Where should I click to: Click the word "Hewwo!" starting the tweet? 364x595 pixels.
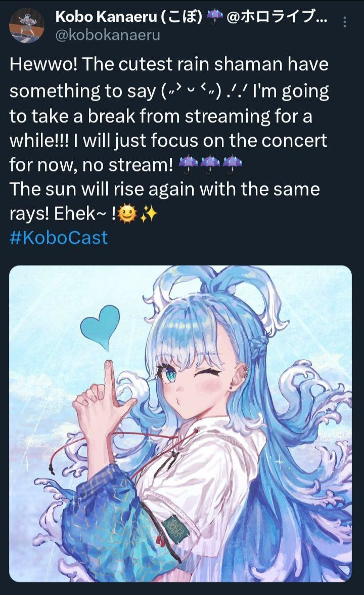click(43, 64)
